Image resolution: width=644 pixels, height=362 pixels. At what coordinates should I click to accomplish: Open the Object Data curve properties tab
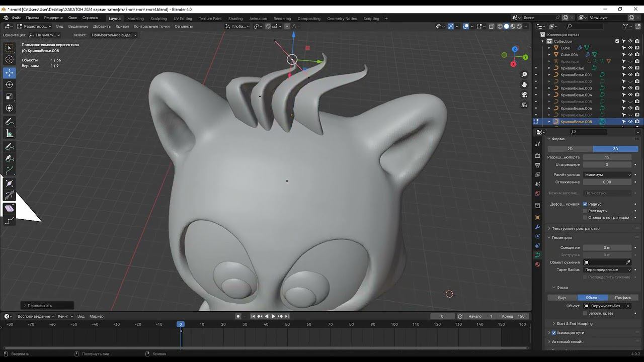coord(537,255)
